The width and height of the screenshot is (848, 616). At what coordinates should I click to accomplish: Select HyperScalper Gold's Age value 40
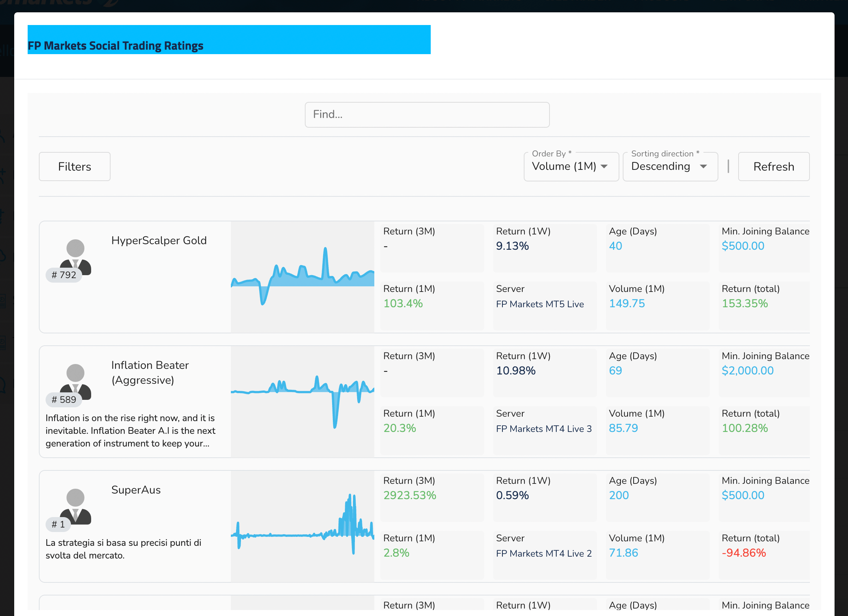tap(615, 246)
